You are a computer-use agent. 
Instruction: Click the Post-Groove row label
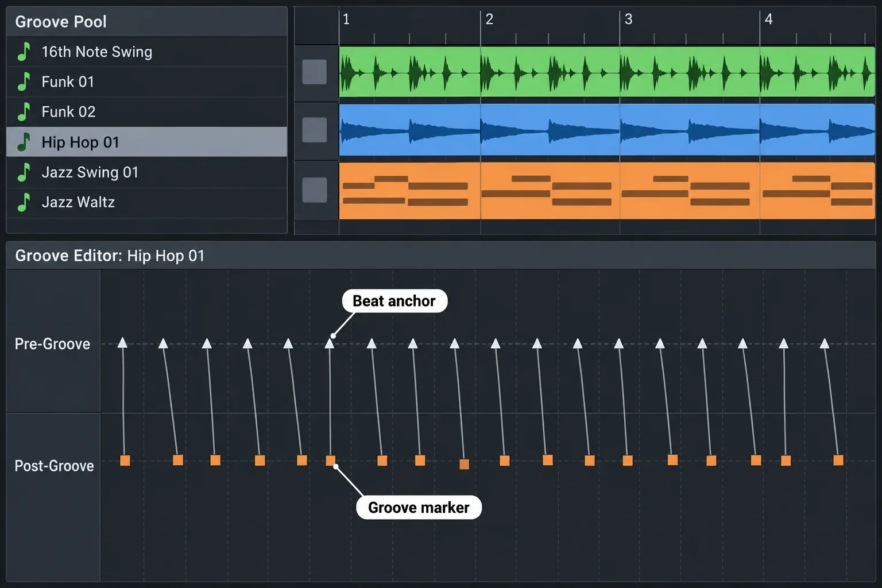pyautogui.click(x=54, y=466)
